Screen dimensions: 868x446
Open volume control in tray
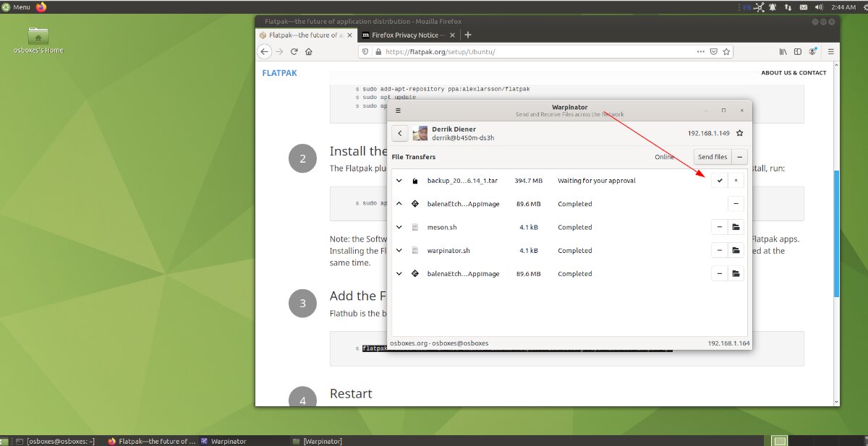click(x=818, y=7)
